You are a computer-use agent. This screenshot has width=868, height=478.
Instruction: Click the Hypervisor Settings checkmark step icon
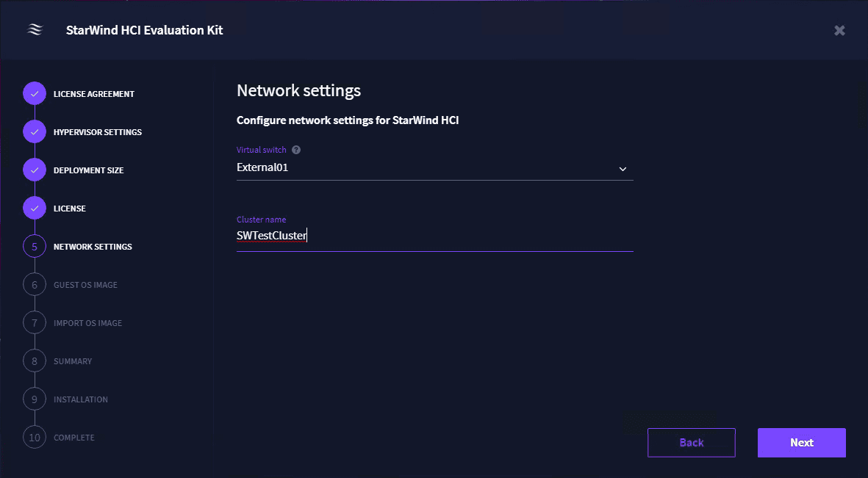click(x=35, y=132)
